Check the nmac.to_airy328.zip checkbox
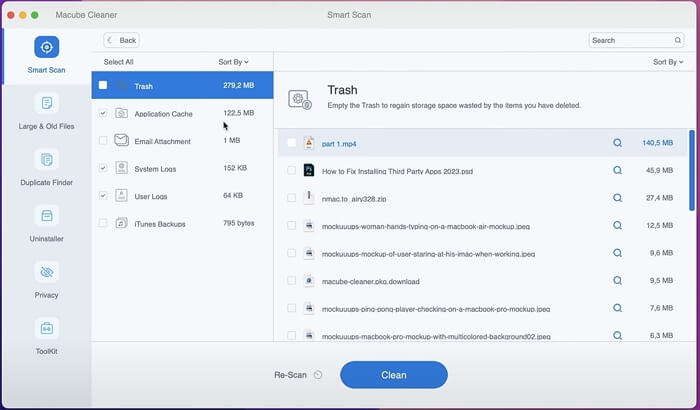700x410 pixels. [292, 198]
